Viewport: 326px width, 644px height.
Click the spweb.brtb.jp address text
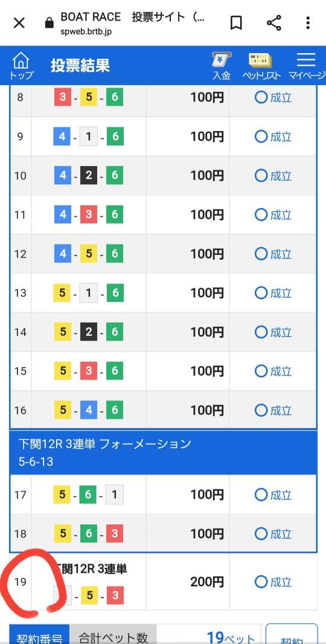click(x=86, y=31)
